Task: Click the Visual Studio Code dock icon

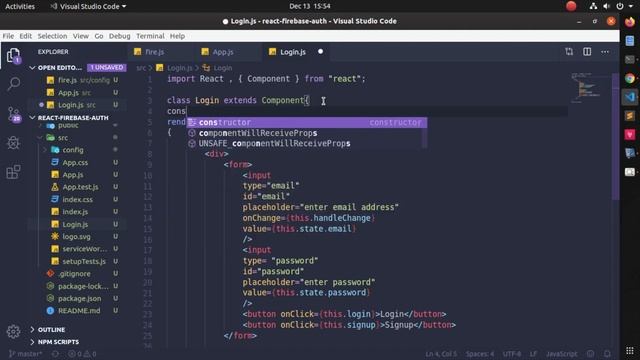Action: click(630, 97)
